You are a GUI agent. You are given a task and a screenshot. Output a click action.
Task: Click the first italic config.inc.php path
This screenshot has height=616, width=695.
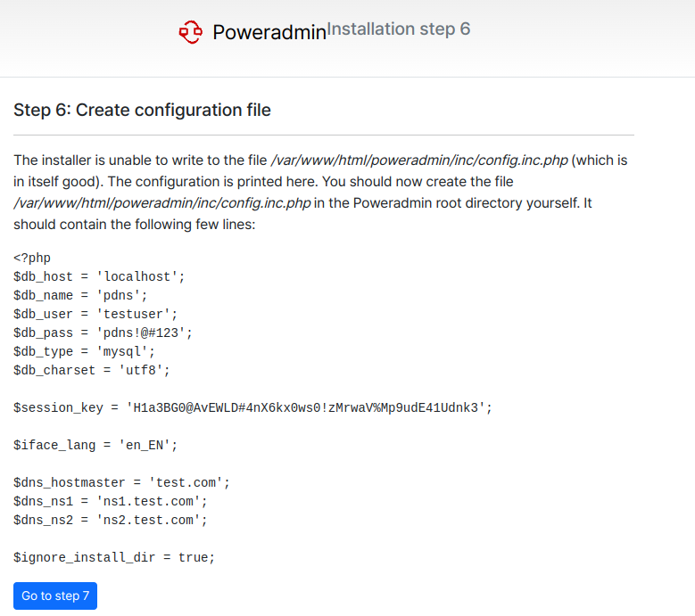(x=419, y=160)
